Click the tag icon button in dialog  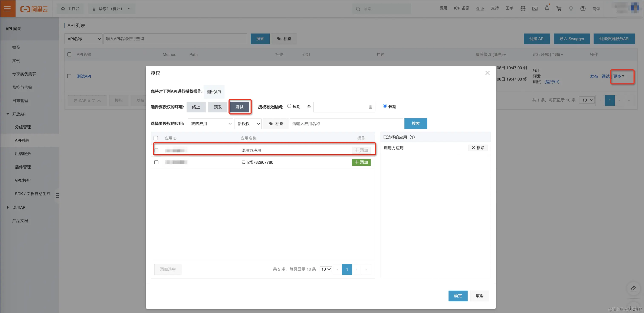point(276,123)
